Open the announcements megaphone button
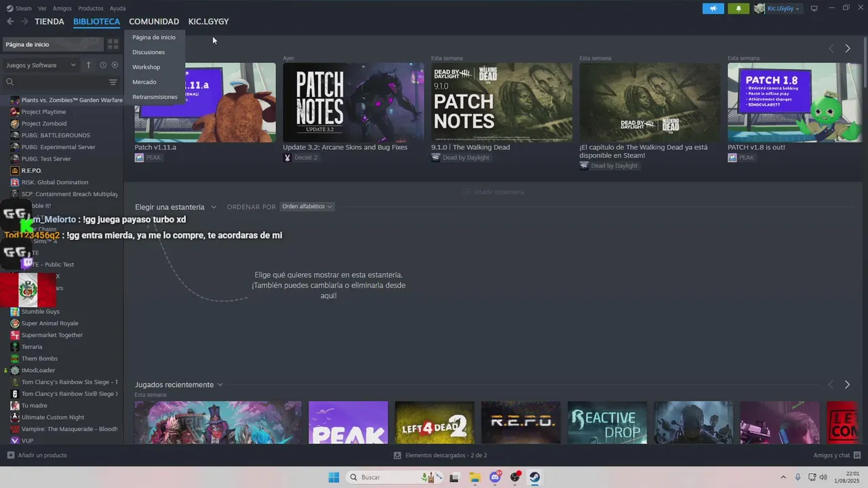Image resolution: width=868 pixels, height=488 pixels. click(x=713, y=8)
